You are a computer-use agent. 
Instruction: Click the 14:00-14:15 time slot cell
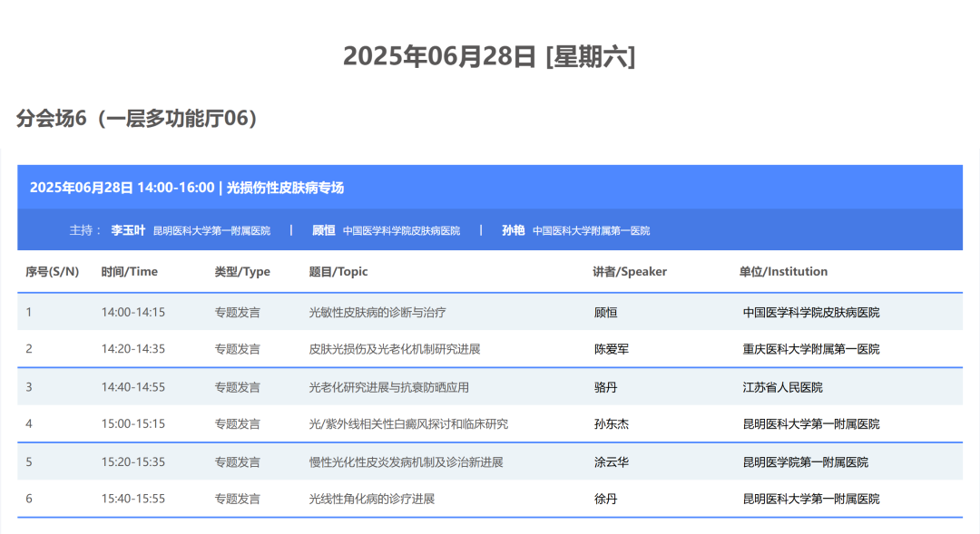(x=152, y=311)
